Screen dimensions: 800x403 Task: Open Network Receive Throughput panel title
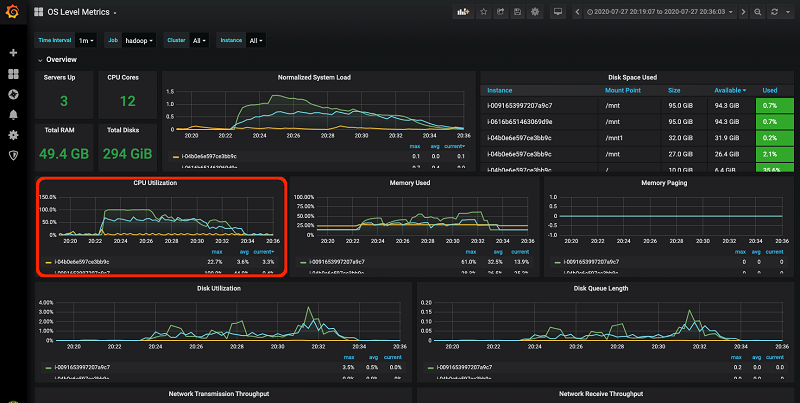click(601, 394)
